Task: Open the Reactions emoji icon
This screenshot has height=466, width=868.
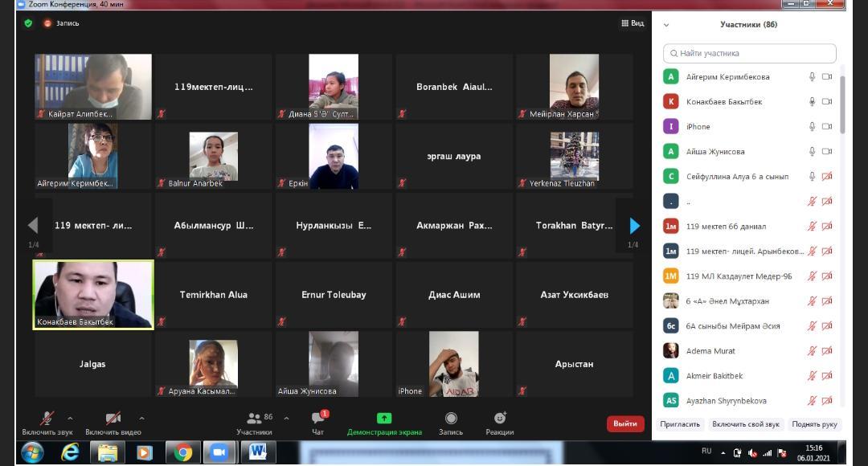Action: [499, 419]
